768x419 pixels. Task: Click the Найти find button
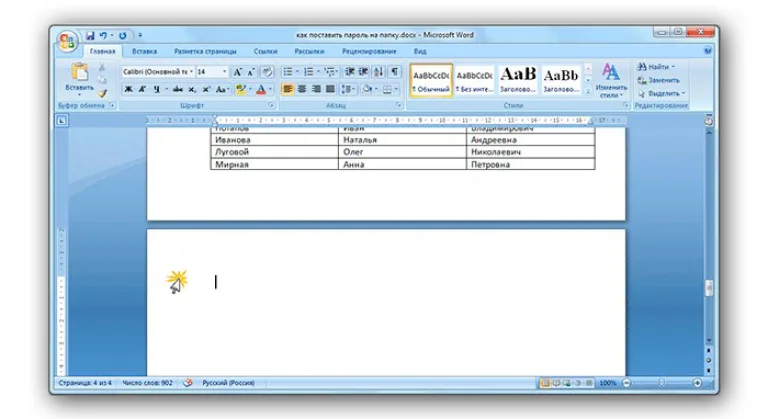(x=656, y=67)
